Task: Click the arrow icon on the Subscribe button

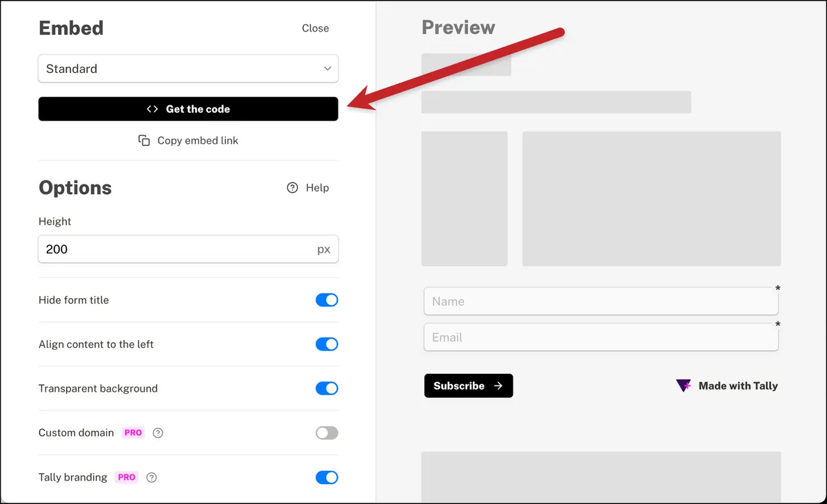Action: tap(498, 386)
